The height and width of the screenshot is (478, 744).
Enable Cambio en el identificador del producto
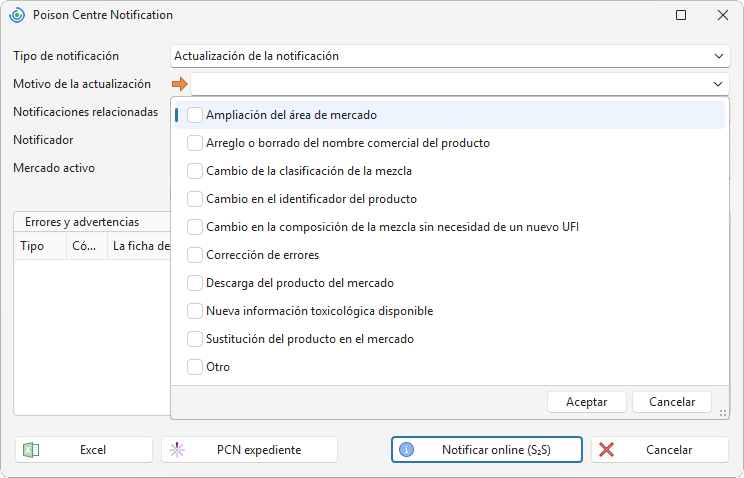coord(195,199)
